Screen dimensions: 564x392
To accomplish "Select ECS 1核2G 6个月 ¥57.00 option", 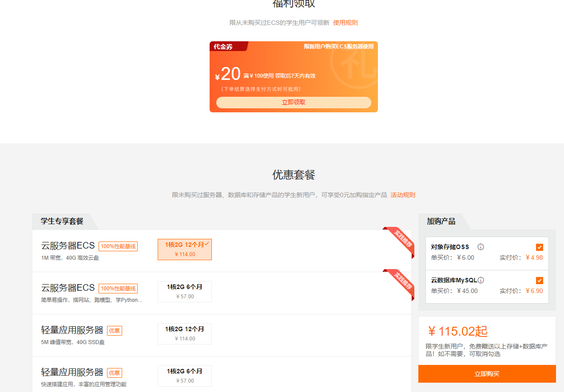I will click(x=185, y=292).
